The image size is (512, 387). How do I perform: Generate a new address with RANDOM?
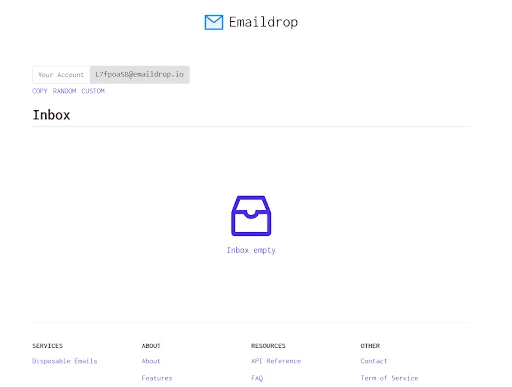64,91
